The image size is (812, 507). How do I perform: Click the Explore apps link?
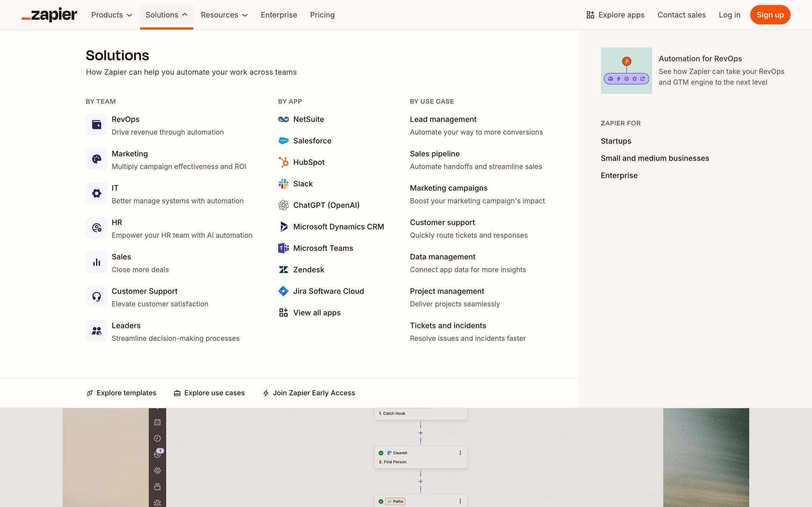coord(615,15)
